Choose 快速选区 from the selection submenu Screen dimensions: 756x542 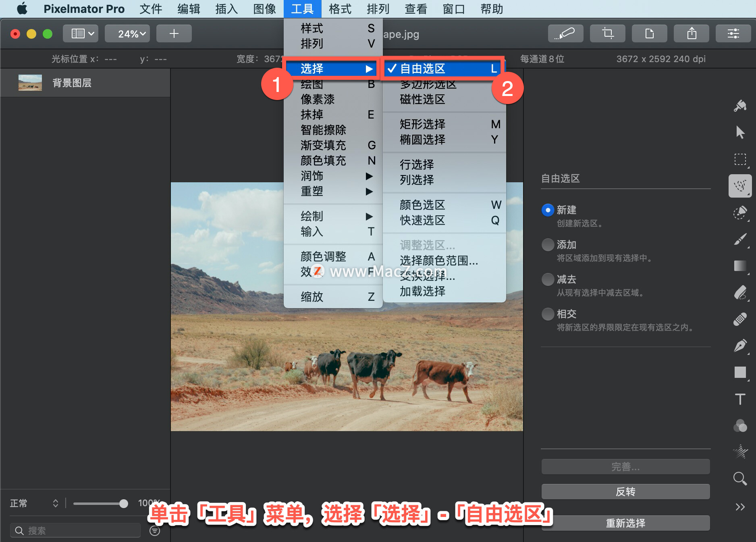[x=444, y=220]
